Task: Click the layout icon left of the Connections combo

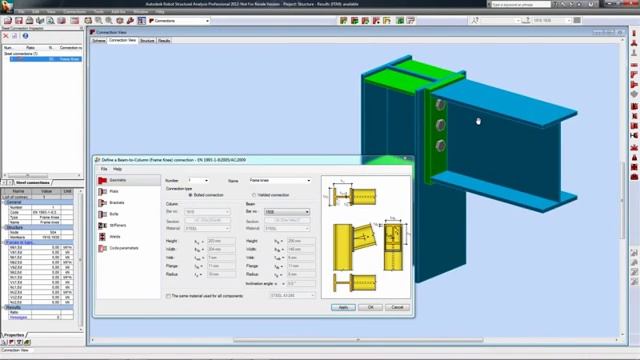Action: point(141,20)
